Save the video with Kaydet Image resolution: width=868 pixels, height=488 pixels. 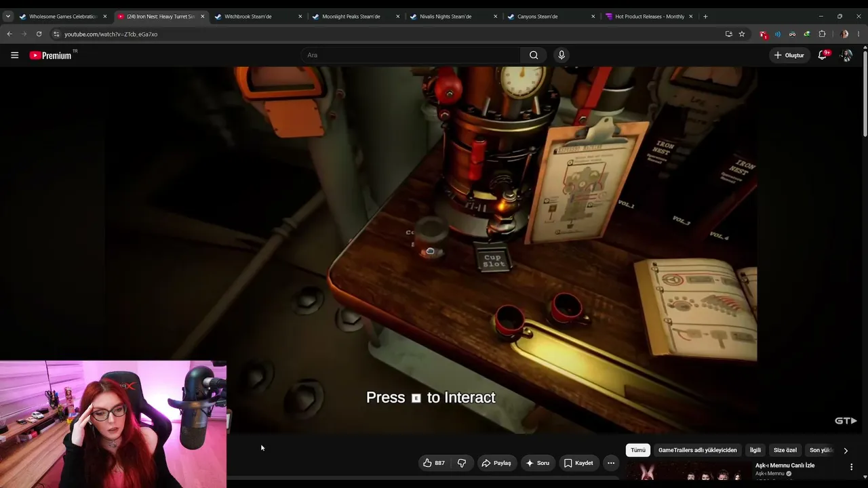pyautogui.click(x=578, y=463)
